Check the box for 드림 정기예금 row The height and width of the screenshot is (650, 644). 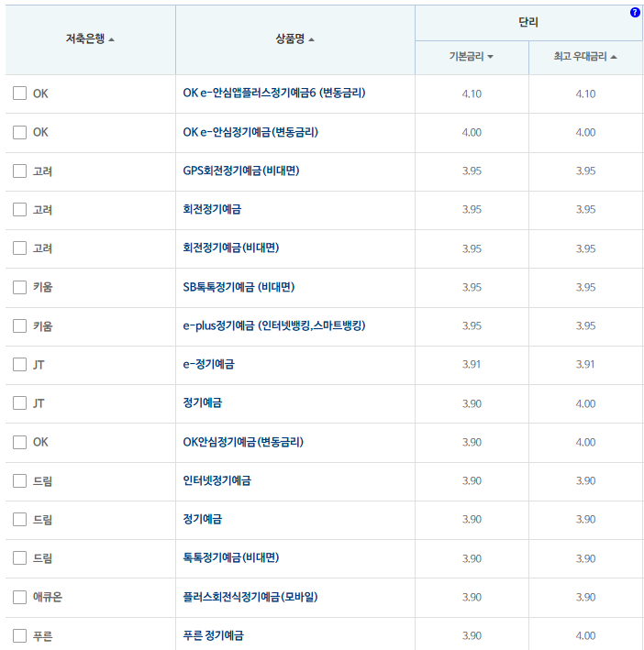[x=19, y=519]
